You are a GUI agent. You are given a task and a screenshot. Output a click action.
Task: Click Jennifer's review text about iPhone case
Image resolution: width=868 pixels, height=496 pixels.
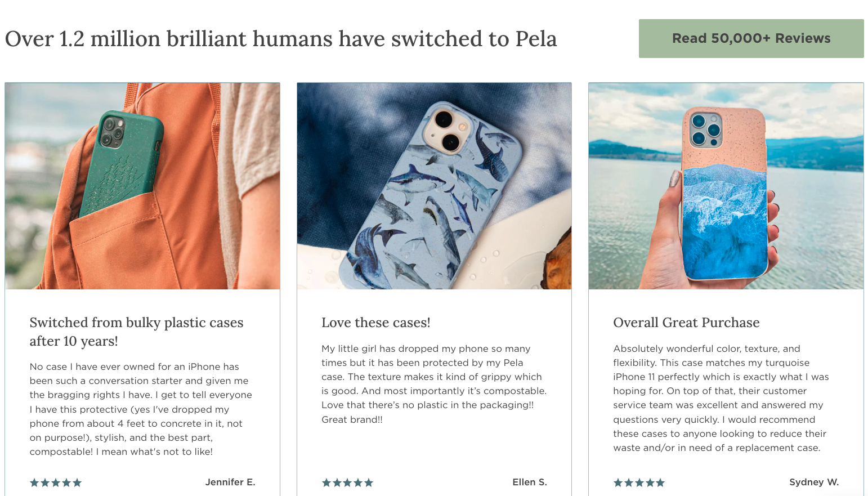tap(141, 409)
